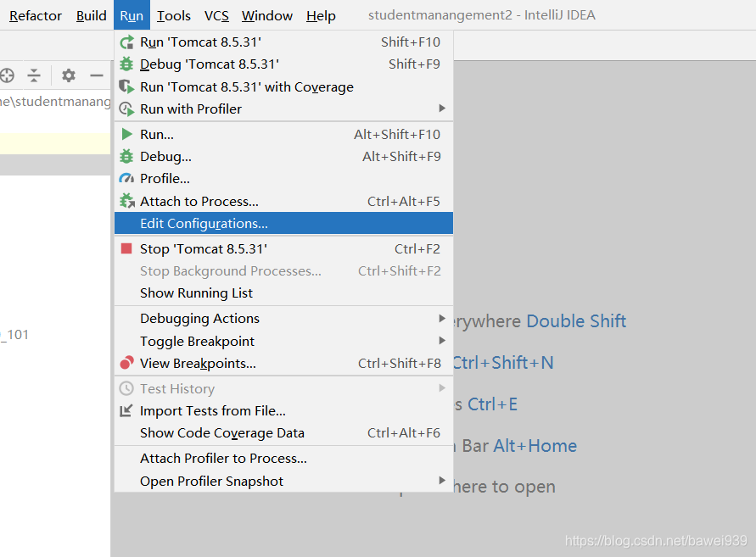Click the Shift+F10 shortcut label
The height and width of the screenshot is (557, 756).
(x=411, y=42)
